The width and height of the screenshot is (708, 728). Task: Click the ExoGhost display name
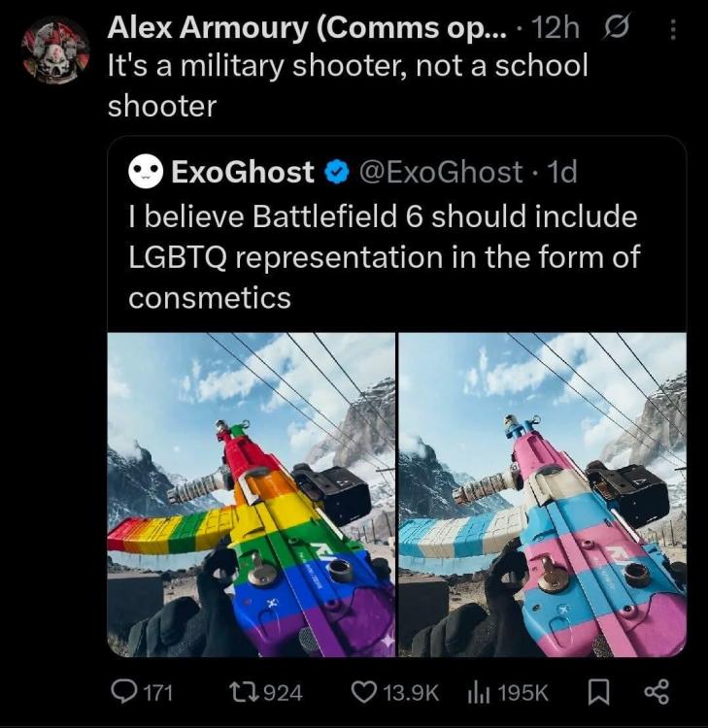point(243,172)
